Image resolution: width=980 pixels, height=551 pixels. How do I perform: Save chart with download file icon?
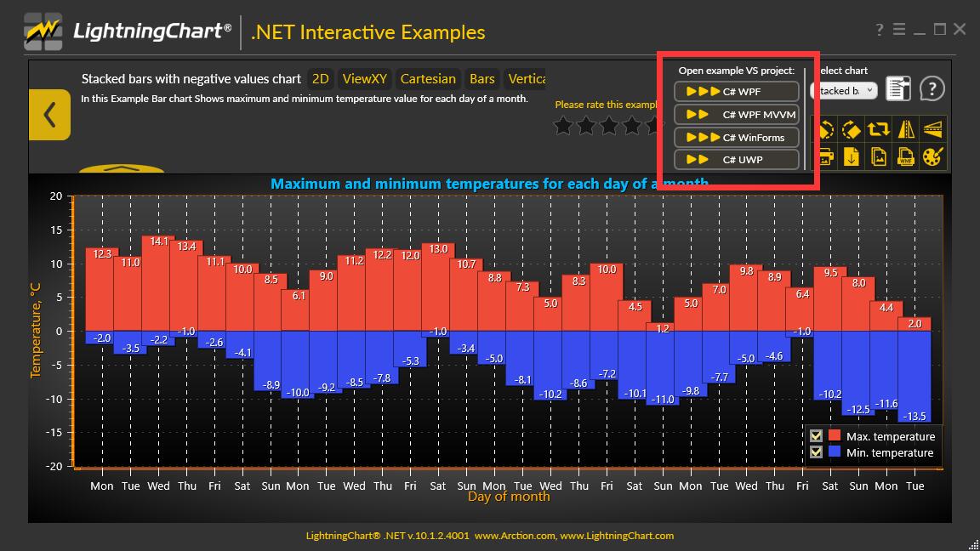852,156
